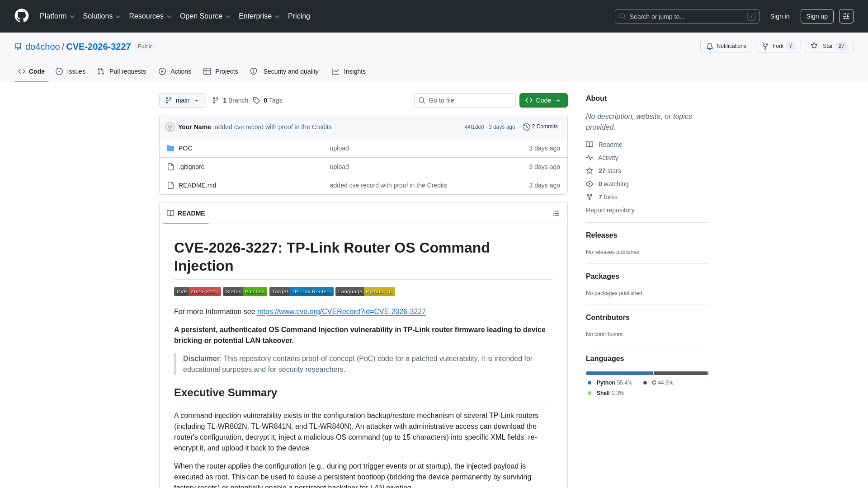Open the README.md file link

tap(197, 185)
